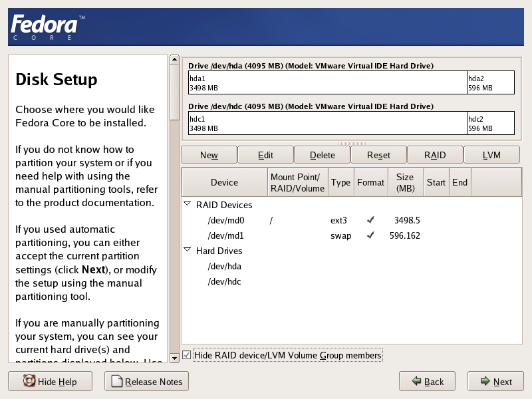Open the RAID configuration button
This screenshot has width=532, height=399.
click(x=435, y=155)
